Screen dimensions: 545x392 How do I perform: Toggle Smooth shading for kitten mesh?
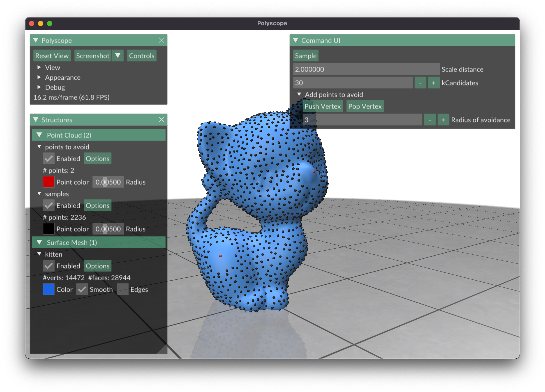point(82,289)
